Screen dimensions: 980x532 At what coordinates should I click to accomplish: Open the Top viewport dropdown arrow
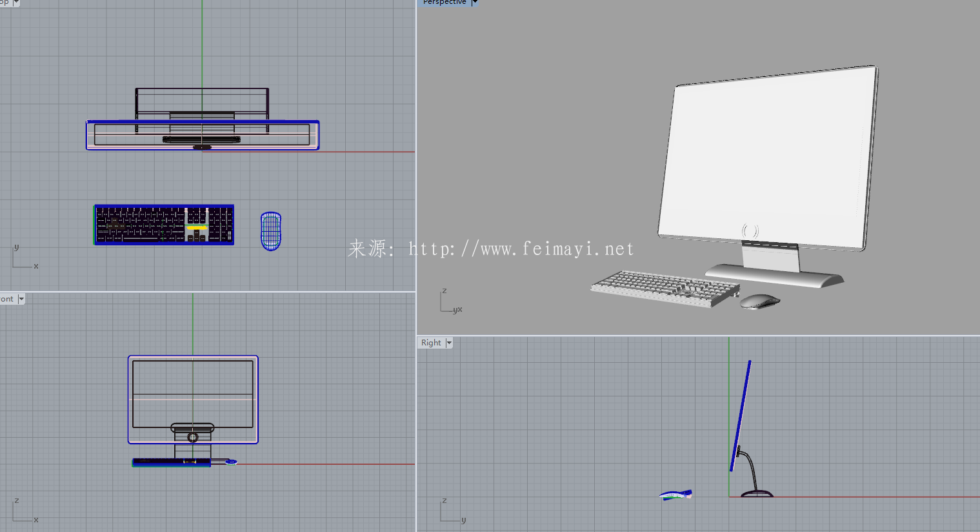coord(16,3)
